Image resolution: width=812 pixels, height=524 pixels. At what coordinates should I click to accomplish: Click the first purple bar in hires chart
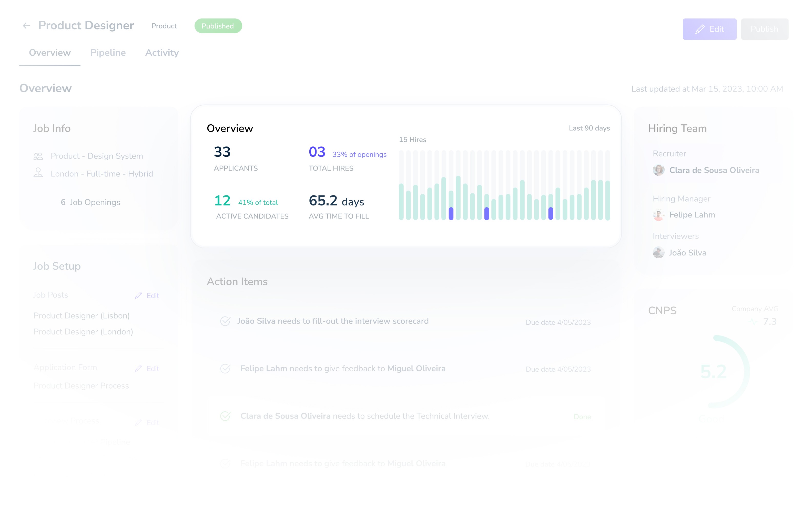pyautogui.click(x=451, y=214)
